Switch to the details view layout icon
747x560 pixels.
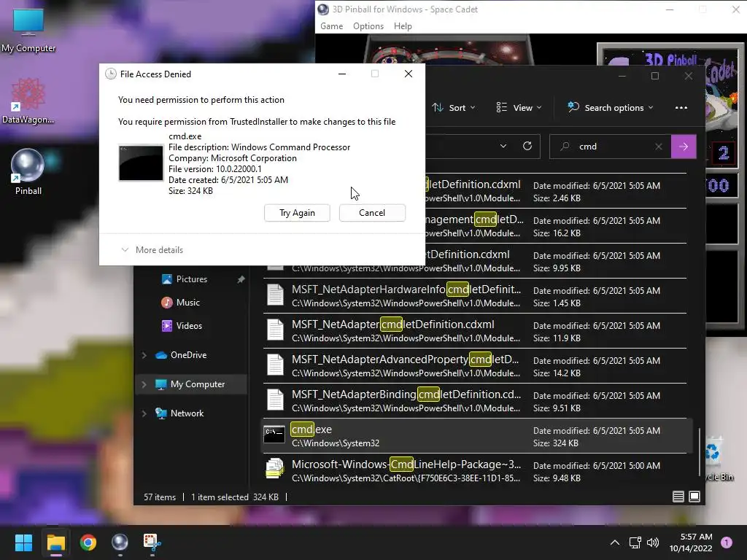(x=678, y=497)
